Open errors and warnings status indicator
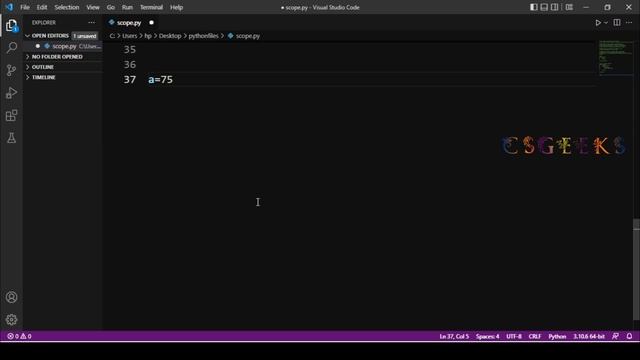Viewport: 640px width, 360px height. pyautogui.click(x=19, y=336)
